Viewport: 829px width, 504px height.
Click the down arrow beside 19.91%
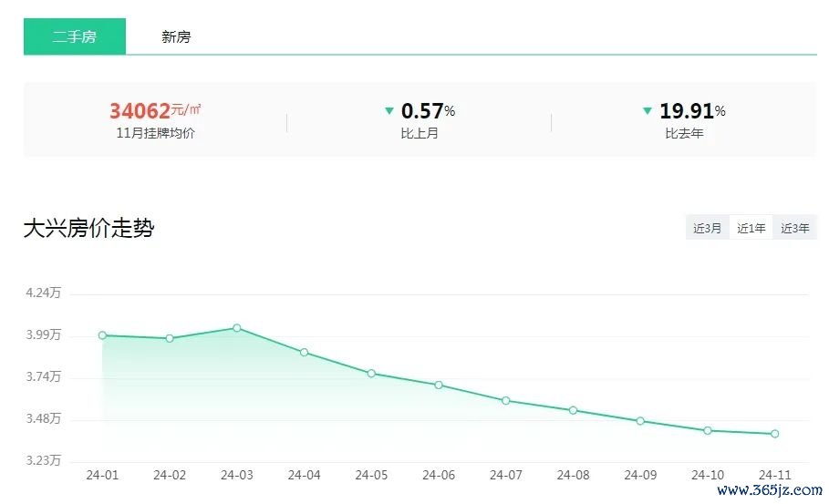click(648, 111)
